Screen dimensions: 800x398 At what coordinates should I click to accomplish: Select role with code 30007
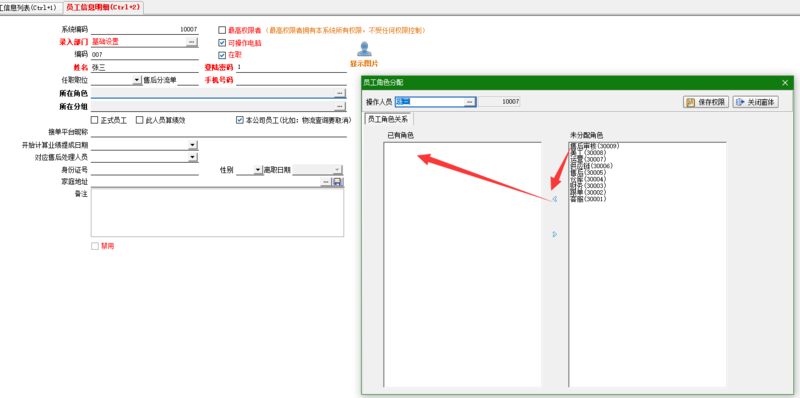tap(588, 159)
